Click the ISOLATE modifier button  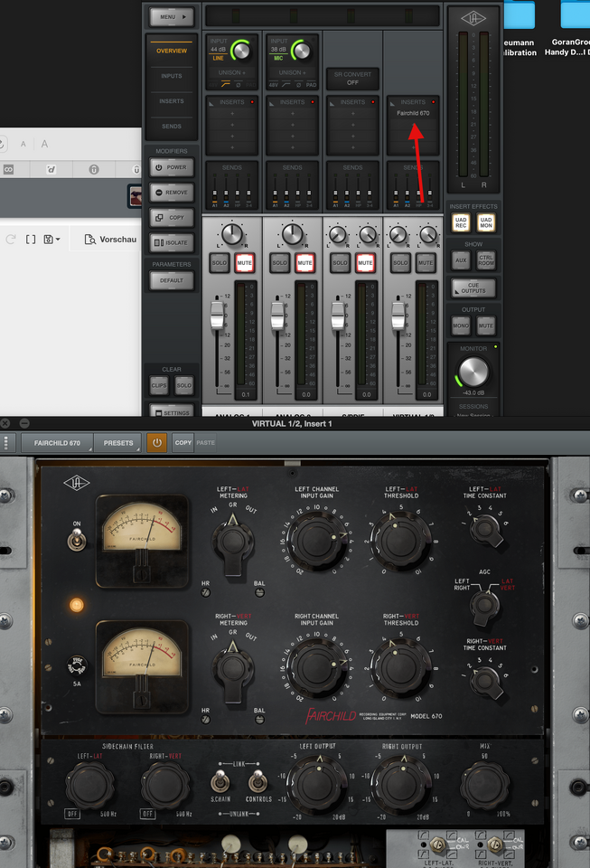(172, 242)
